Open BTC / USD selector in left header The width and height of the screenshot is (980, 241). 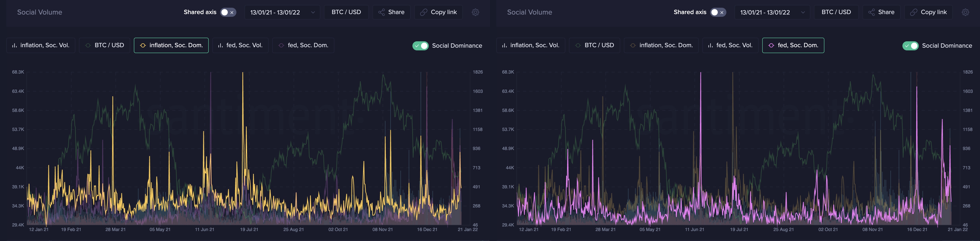346,12
